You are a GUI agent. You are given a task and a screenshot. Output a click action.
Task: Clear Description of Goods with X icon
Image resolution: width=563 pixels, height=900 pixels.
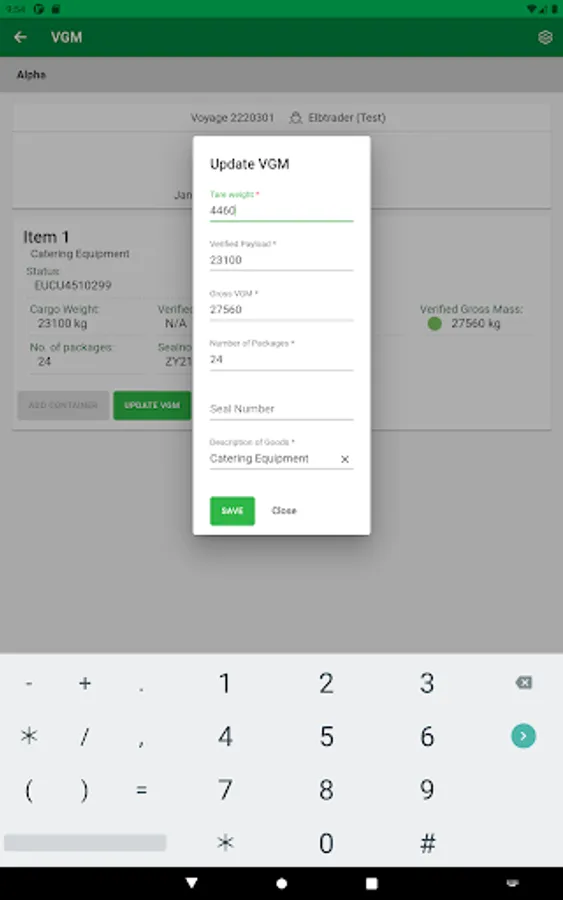point(344,459)
